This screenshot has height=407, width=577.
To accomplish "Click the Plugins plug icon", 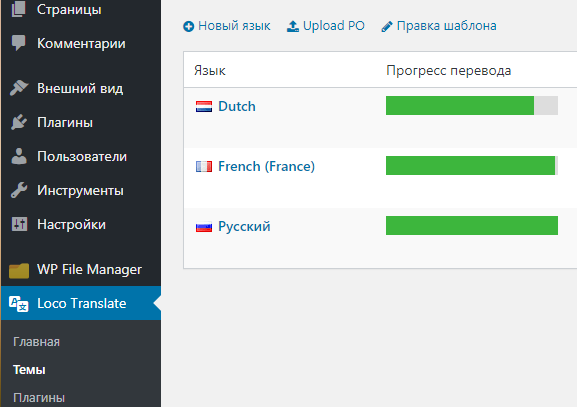I will 19,122.
